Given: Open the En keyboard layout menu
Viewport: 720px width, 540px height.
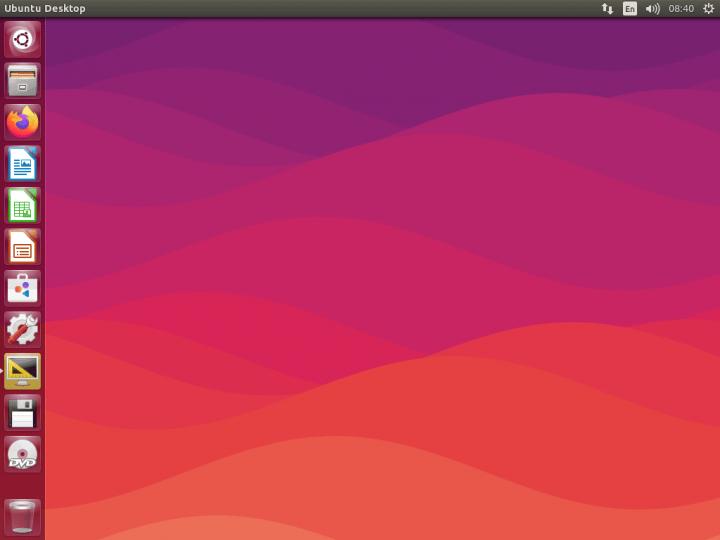Looking at the screenshot, I should (629, 8).
